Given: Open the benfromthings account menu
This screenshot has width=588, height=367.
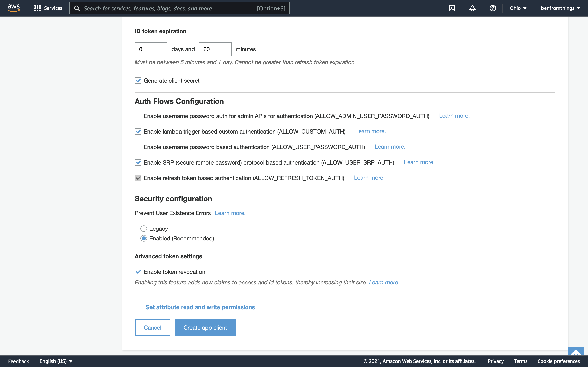Looking at the screenshot, I should pos(560,8).
